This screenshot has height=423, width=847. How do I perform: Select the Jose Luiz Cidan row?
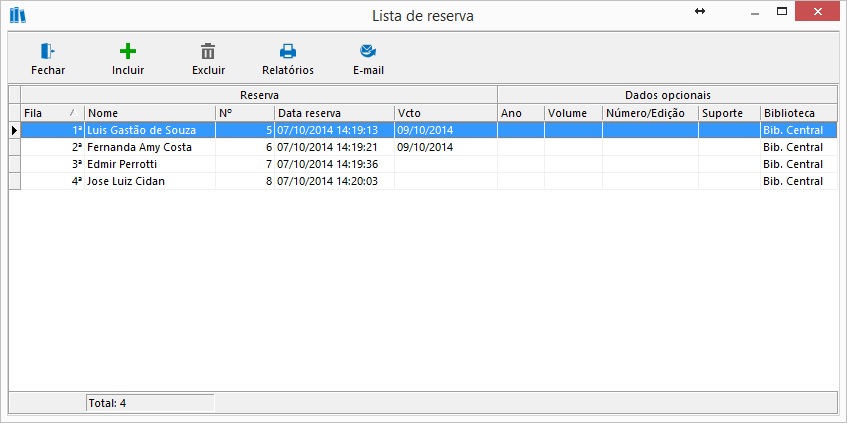coord(429,181)
